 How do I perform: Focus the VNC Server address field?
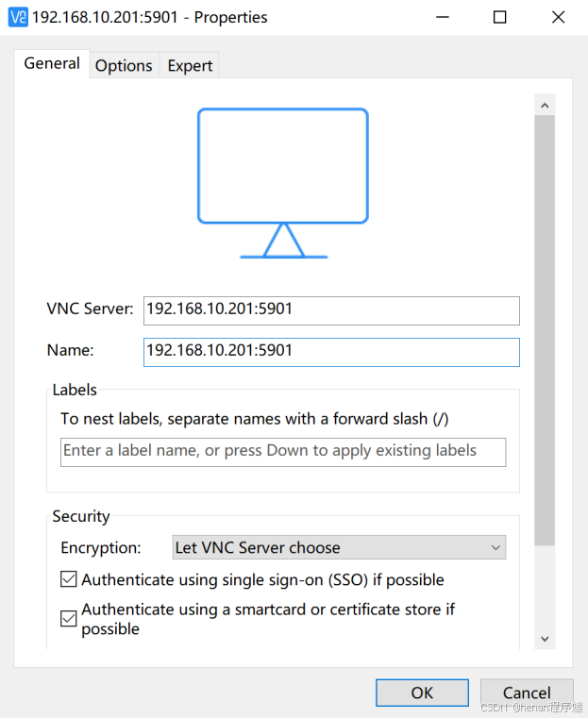pos(331,309)
